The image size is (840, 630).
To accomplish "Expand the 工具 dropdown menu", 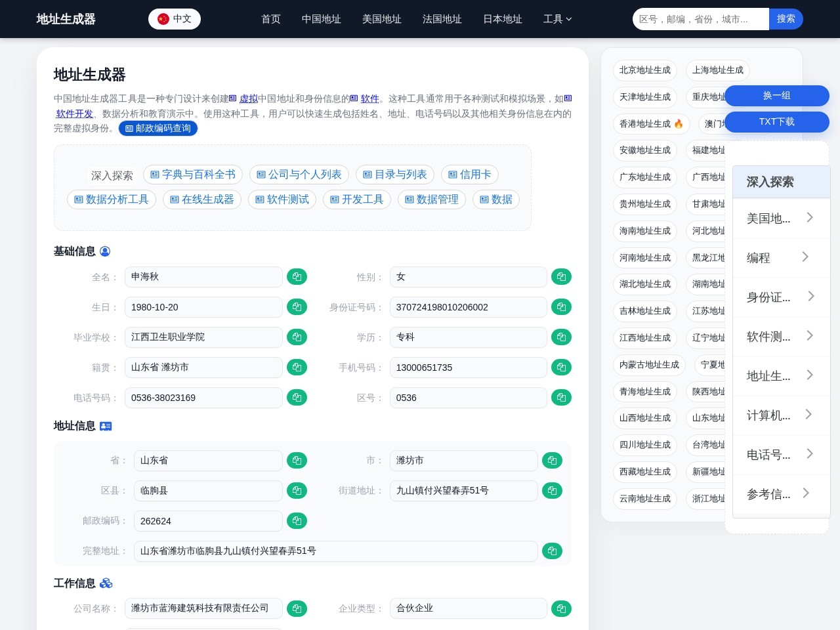I will point(558,19).
